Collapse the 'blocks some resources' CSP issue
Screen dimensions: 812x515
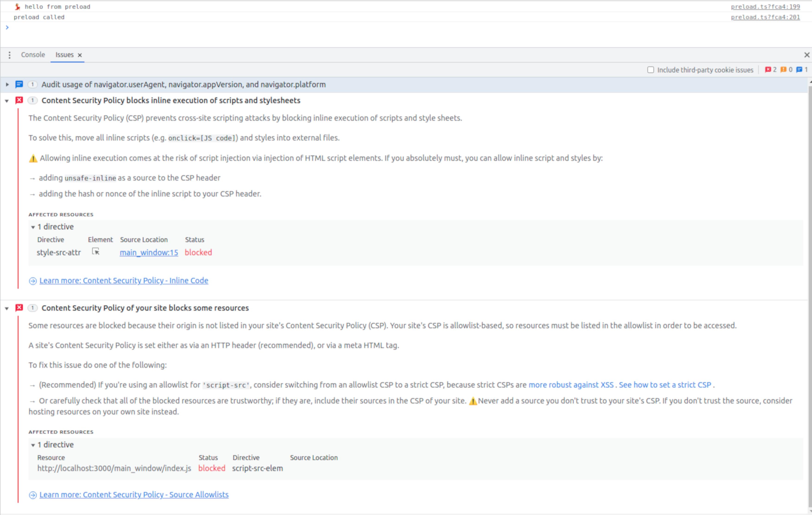pyautogui.click(x=7, y=309)
